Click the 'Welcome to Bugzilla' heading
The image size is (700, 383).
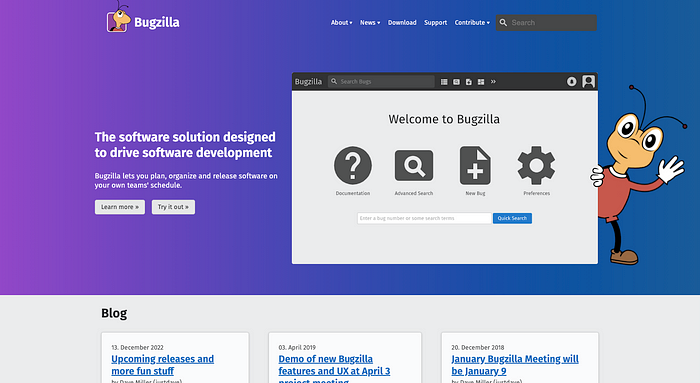444,119
